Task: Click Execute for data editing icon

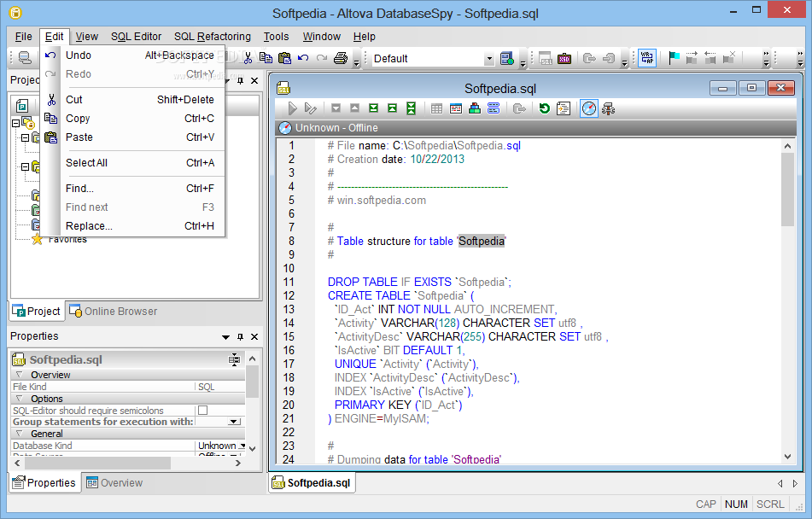Action: pos(310,108)
